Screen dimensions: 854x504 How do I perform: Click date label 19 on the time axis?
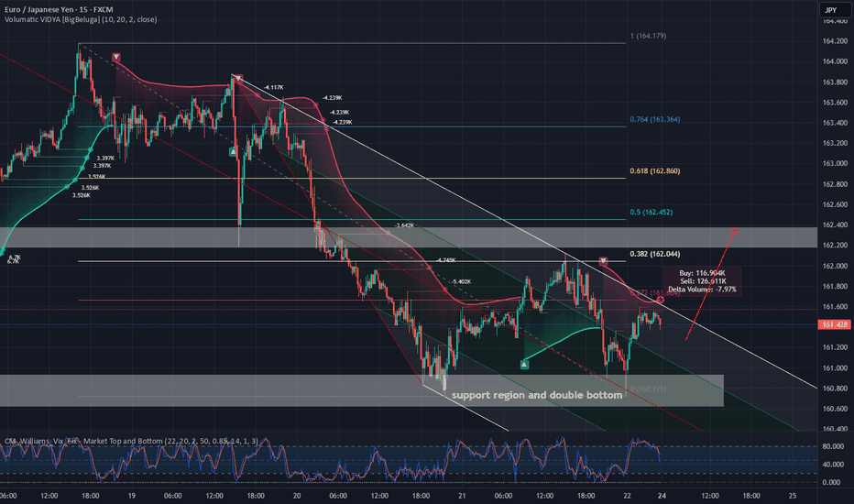point(131,496)
